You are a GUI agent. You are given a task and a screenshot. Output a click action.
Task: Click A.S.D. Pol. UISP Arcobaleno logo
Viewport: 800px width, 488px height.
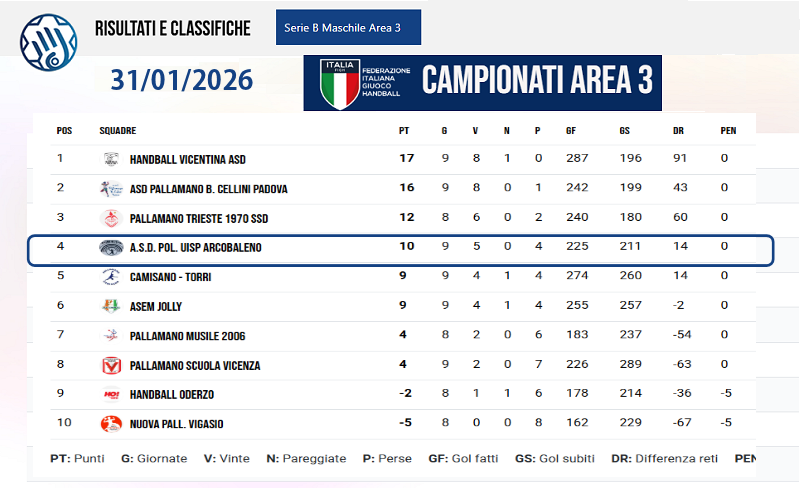point(110,247)
